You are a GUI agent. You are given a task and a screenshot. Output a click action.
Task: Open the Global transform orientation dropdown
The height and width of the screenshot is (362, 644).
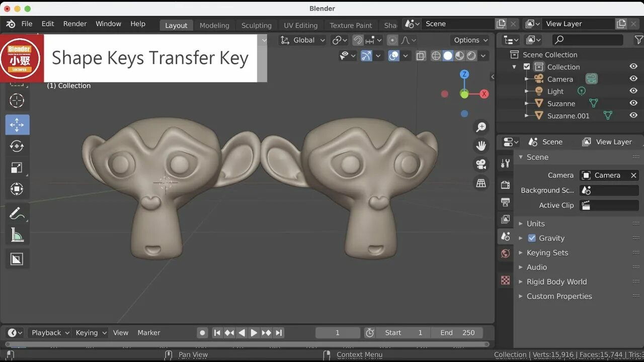coord(302,40)
